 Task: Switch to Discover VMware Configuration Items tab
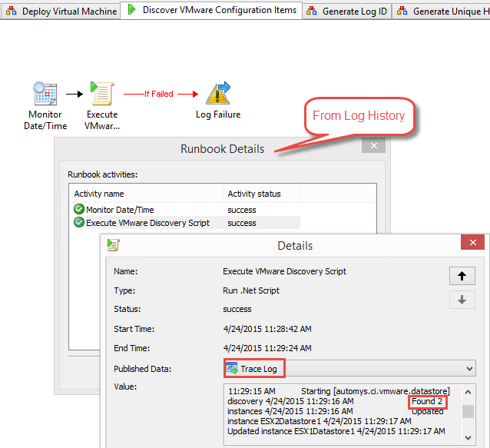(211, 10)
